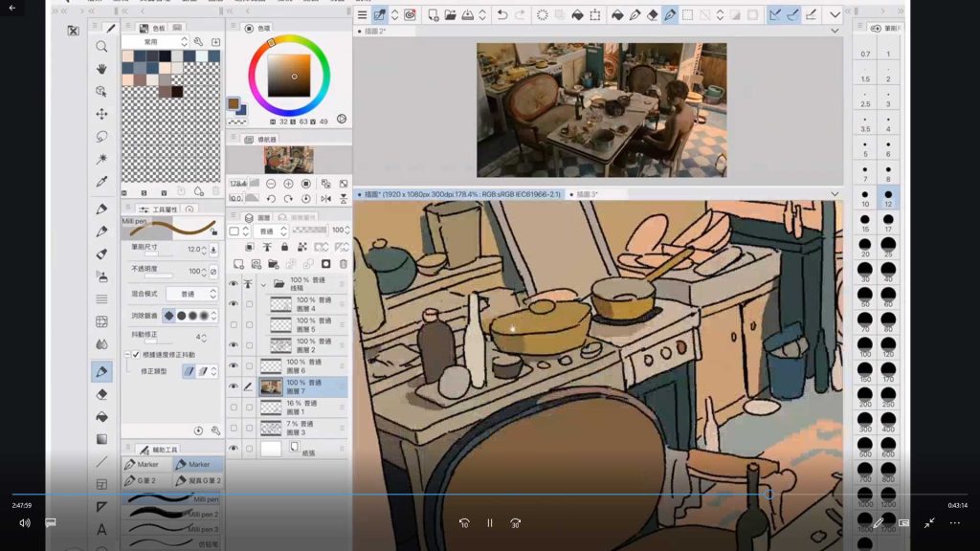Click the Undo arrow in the top toolbar
The image size is (980, 551).
[501, 15]
